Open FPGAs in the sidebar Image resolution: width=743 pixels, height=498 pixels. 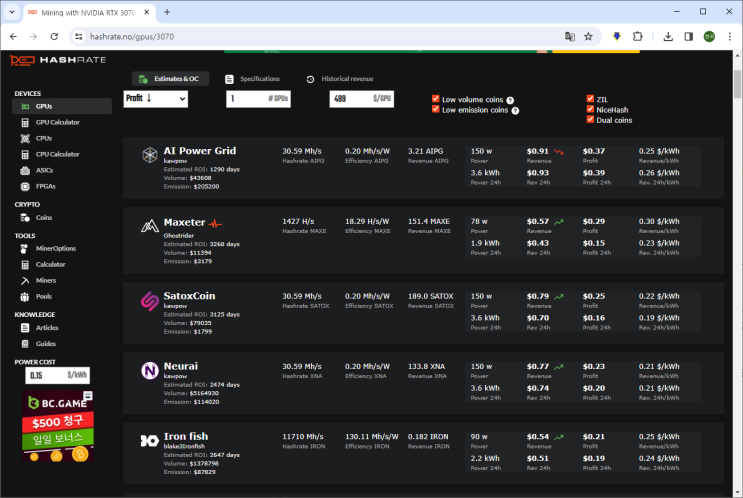[x=45, y=187]
